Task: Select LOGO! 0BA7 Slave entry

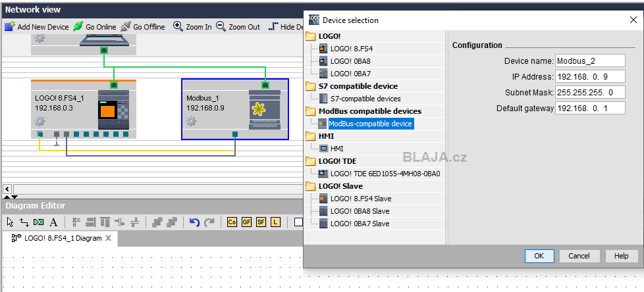Action: click(360, 224)
